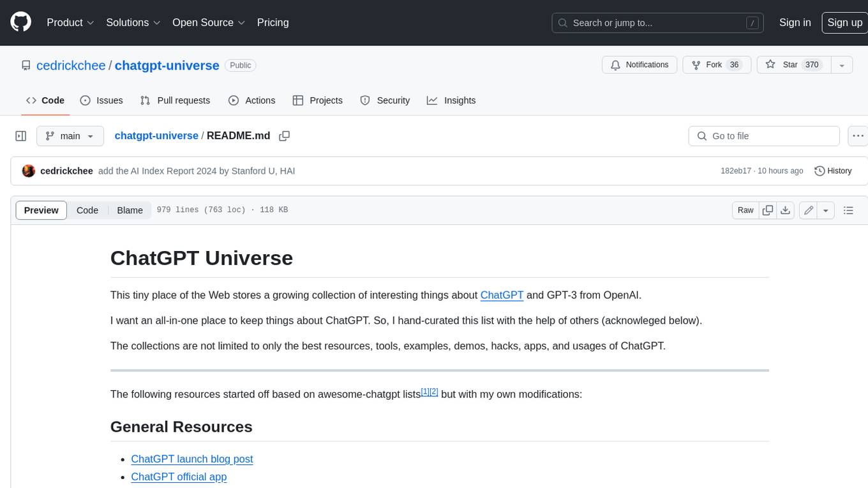Select the Preview view toggle

[41, 210]
